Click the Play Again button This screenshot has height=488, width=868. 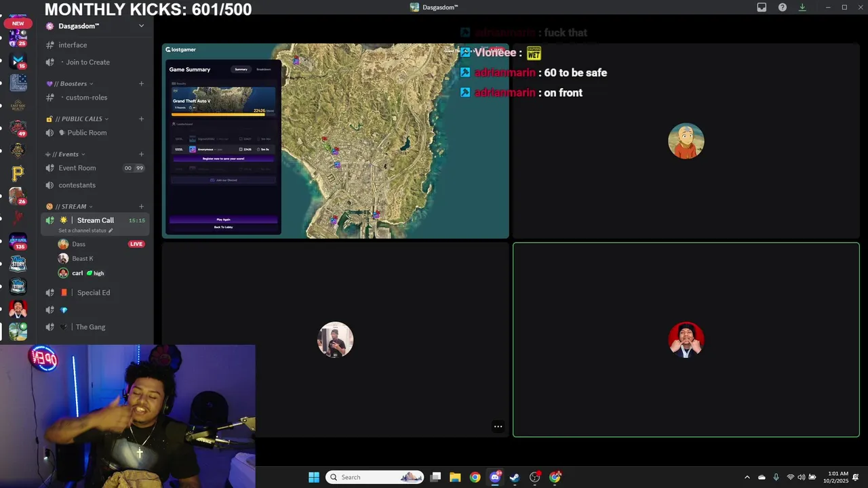pyautogui.click(x=223, y=220)
